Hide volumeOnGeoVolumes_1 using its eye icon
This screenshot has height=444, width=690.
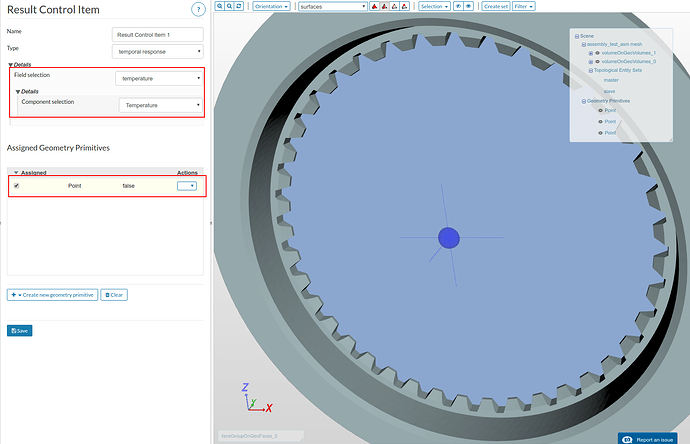coord(598,53)
